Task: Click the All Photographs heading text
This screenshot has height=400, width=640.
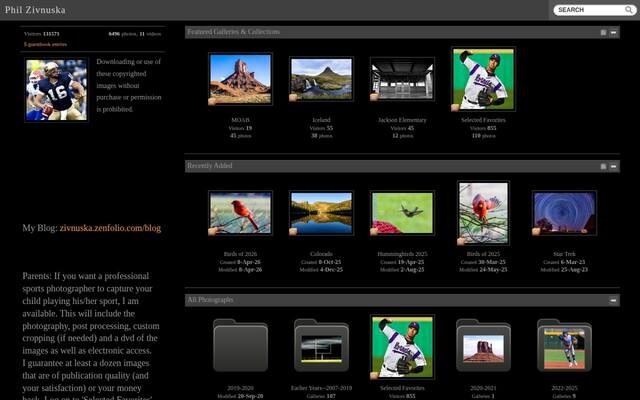Action: tap(210, 300)
